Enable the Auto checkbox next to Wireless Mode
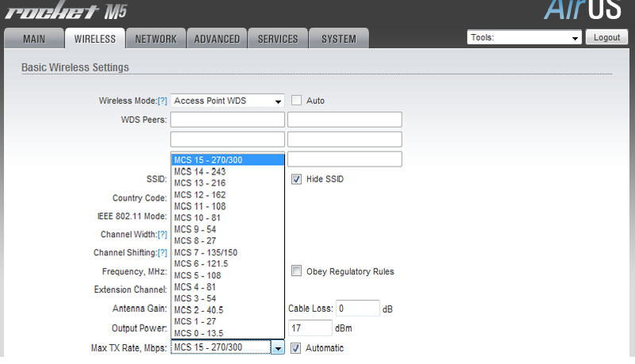This screenshot has height=364, width=635. pos(296,100)
